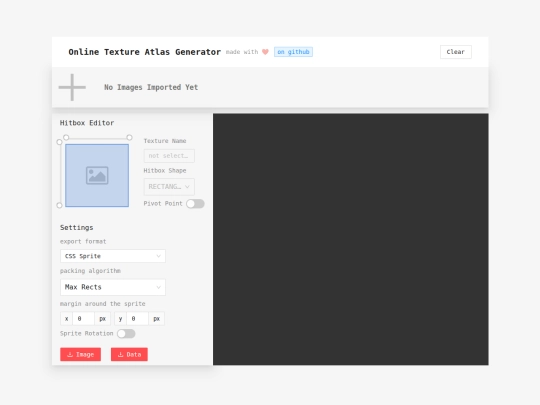Screen dimensions: 540x405
Task: Click the image placeholder in Hitbox Editor
Action: point(97,176)
